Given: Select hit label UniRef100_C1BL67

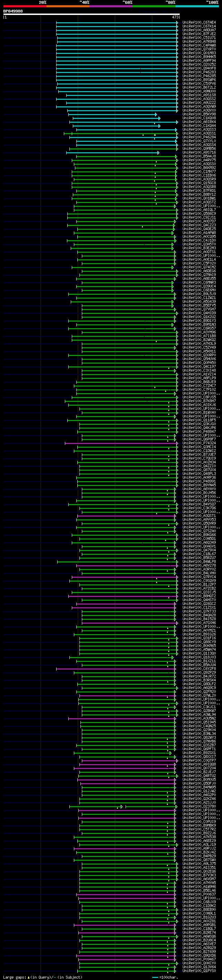Looking at the screenshot, I should point(199,553).
